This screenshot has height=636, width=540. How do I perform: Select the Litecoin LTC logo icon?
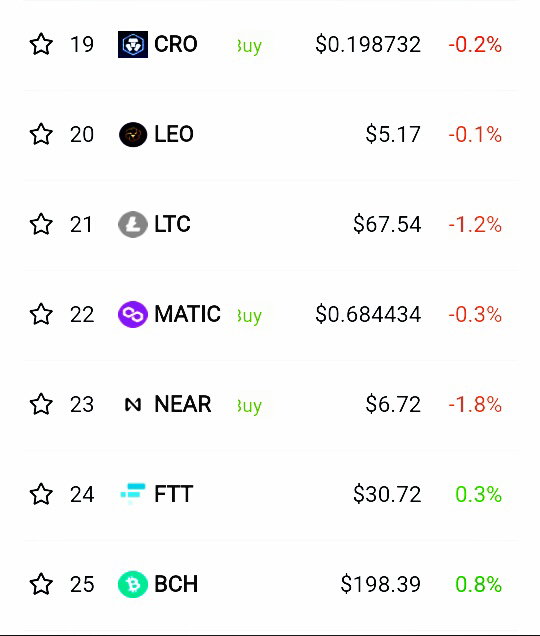[133, 224]
